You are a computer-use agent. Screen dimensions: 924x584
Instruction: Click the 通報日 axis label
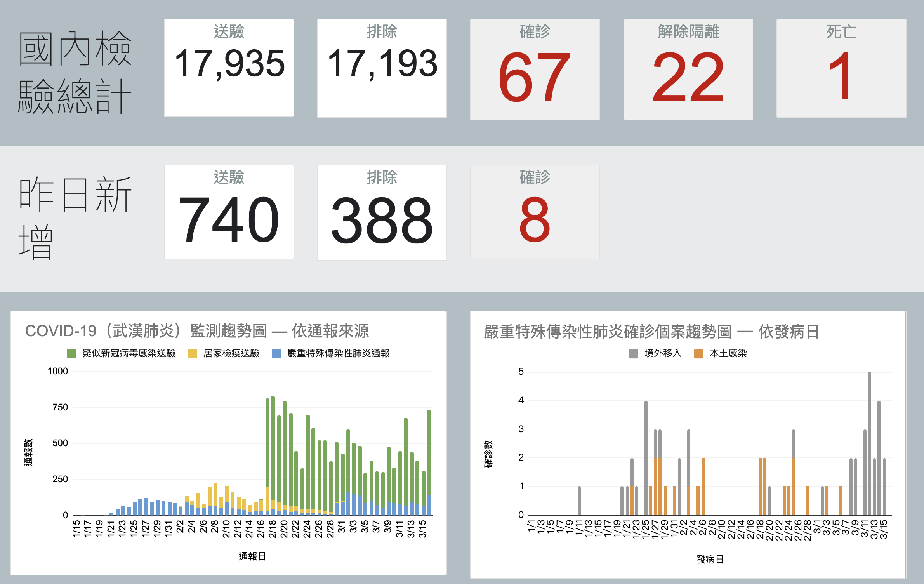[x=252, y=556]
